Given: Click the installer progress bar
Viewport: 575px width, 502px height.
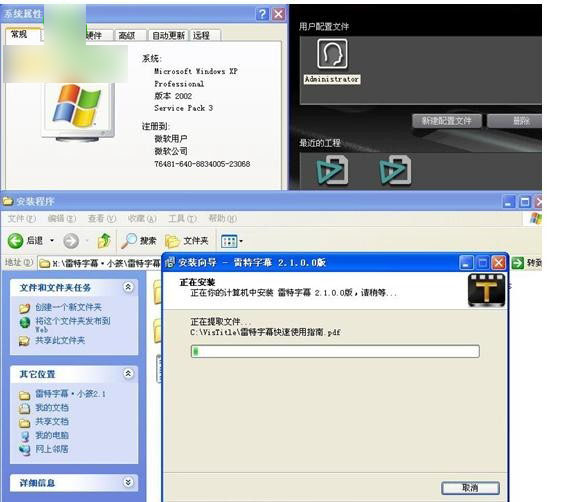Looking at the screenshot, I should click(x=335, y=351).
